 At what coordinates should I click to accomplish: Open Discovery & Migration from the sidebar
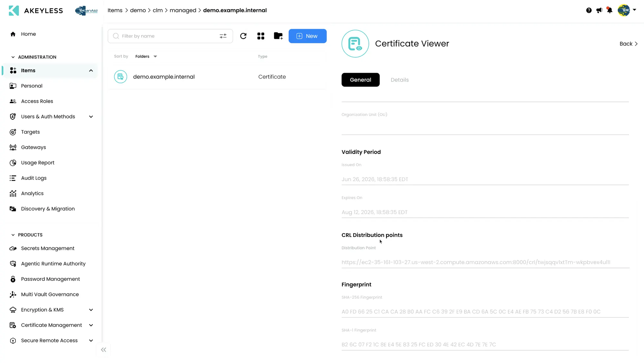tap(48, 209)
